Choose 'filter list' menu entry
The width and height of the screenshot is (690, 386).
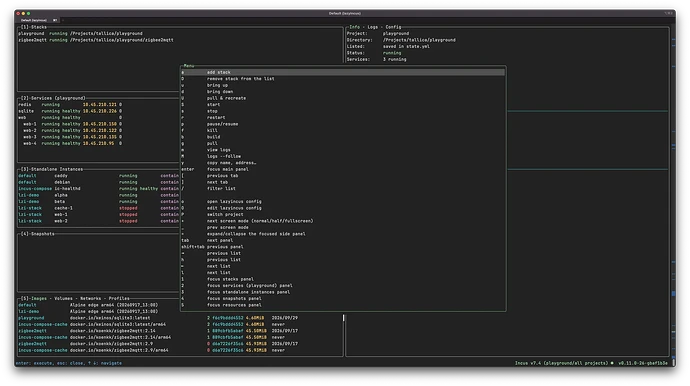(x=343, y=188)
